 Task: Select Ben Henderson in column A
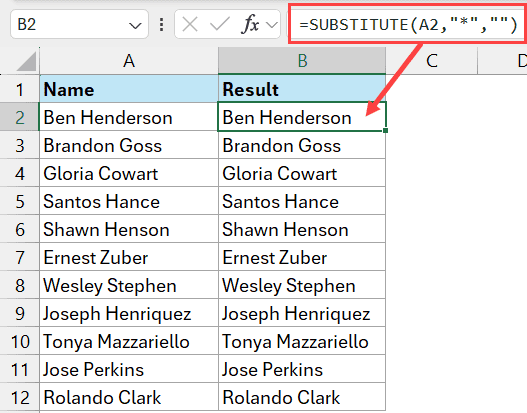pyautogui.click(x=129, y=117)
